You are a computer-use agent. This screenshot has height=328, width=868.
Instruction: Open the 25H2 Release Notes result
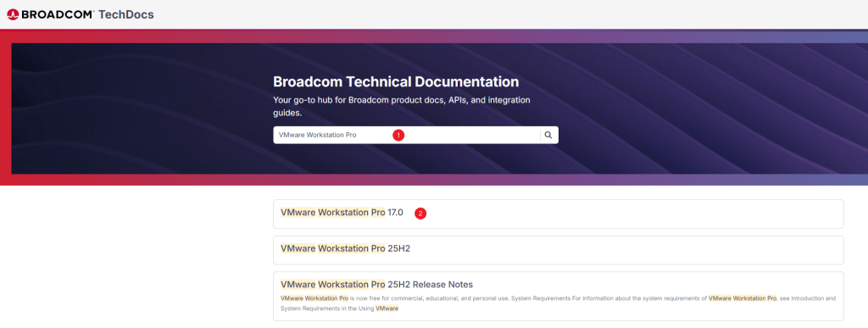tap(559, 296)
